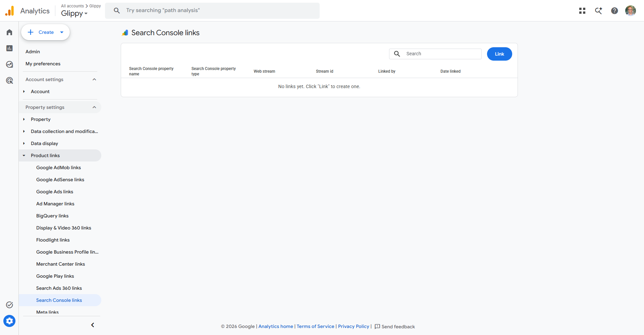Expand Data collection and modification item

coord(24,131)
